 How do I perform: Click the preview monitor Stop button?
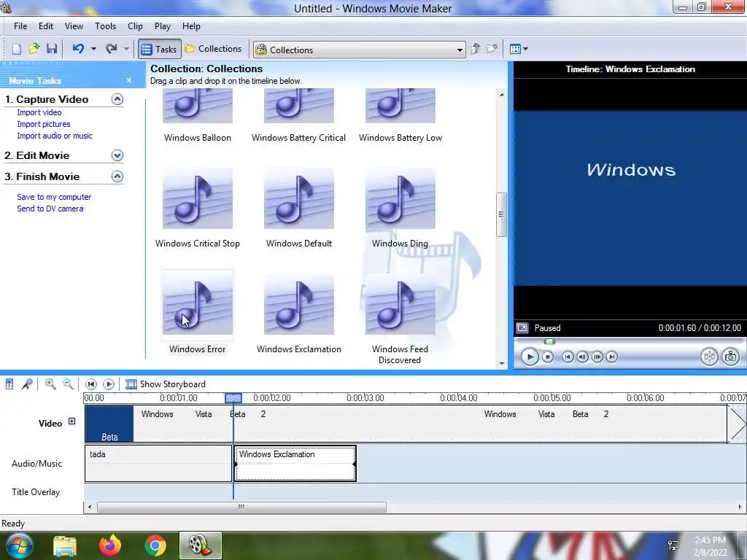548,357
